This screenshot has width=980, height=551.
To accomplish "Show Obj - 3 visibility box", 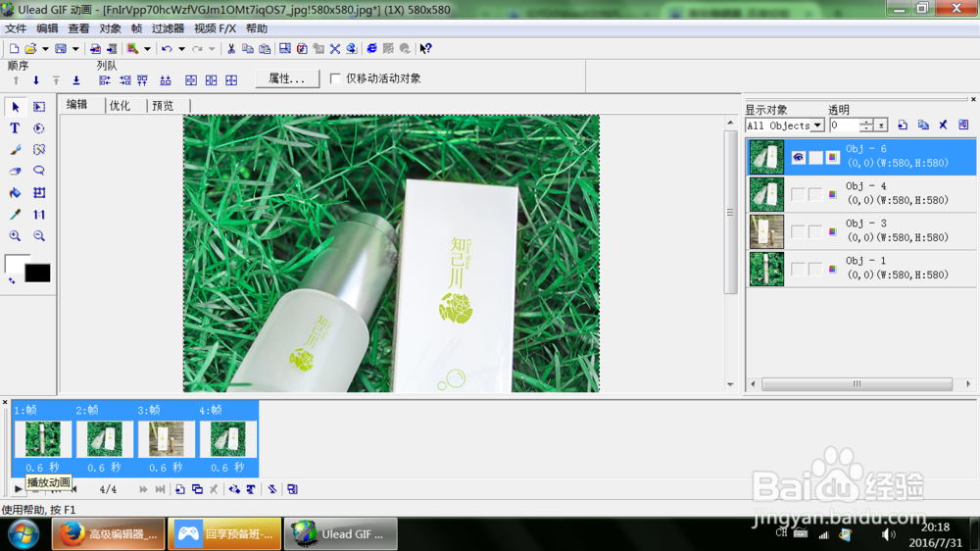I will pyautogui.click(x=798, y=231).
